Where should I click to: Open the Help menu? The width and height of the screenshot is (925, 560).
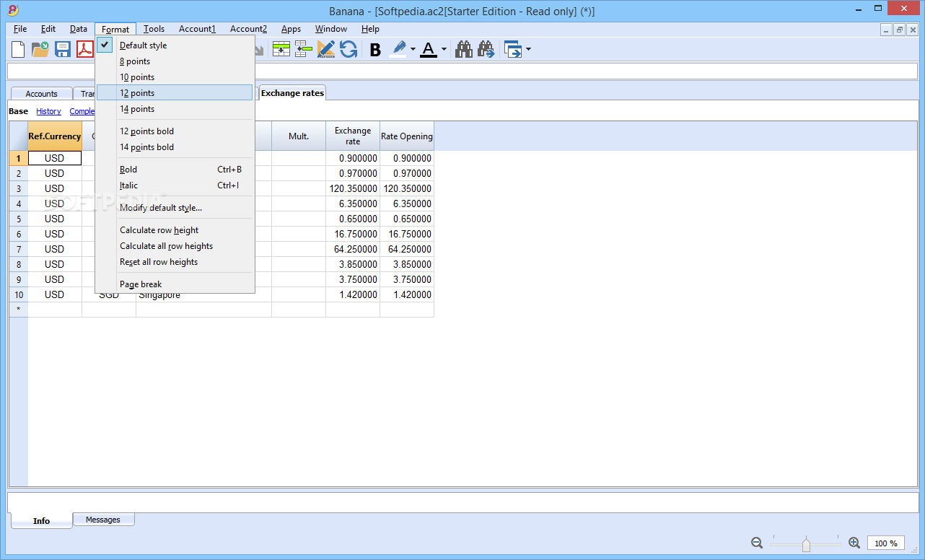370,29
